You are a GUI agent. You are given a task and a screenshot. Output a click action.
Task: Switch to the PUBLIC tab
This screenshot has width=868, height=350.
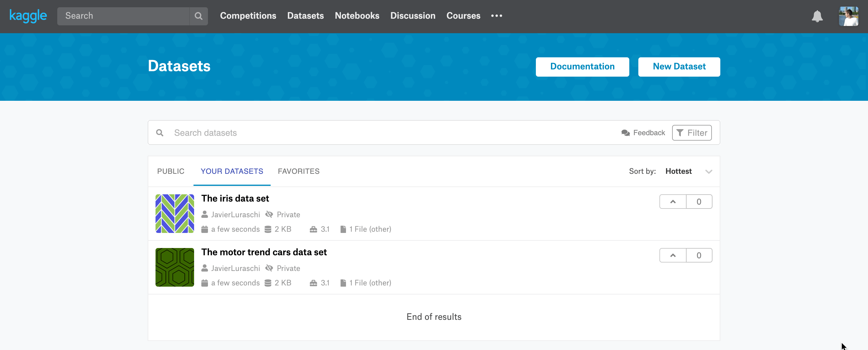171,171
